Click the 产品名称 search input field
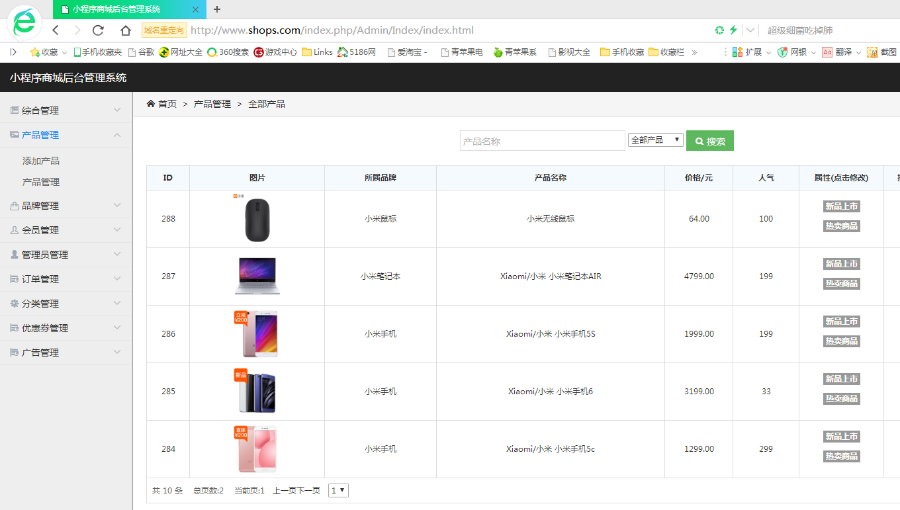The height and width of the screenshot is (510, 900). coord(542,141)
